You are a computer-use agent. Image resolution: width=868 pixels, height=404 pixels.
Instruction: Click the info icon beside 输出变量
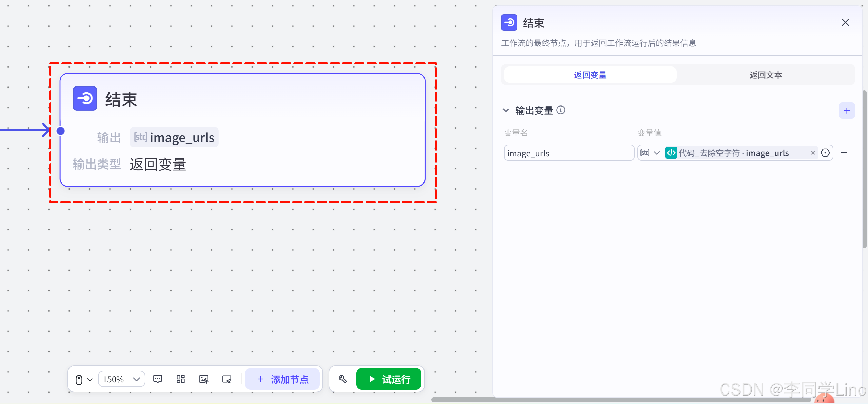click(561, 110)
